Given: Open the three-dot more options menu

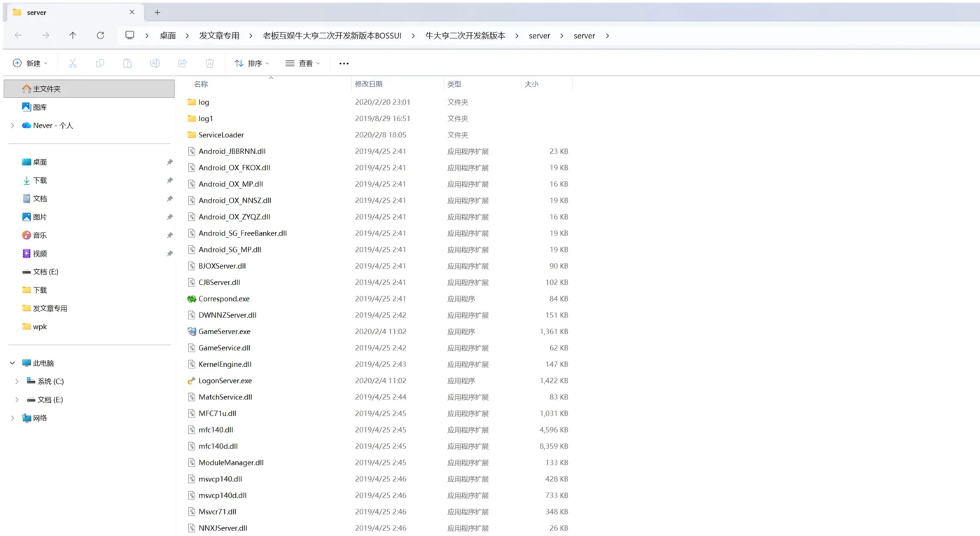Looking at the screenshot, I should [x=344, y=63].
